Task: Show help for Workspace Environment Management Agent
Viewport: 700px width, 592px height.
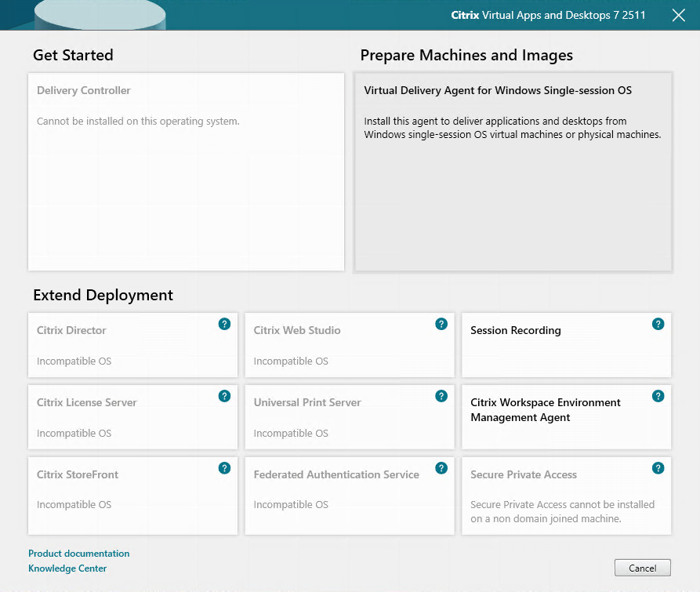Action: [658, 396]
